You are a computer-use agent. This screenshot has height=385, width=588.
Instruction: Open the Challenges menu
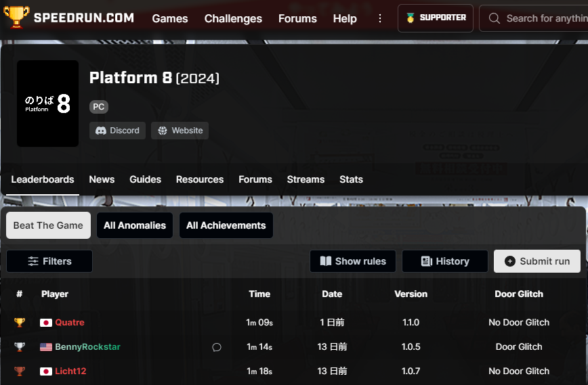[x=233, y=18]
